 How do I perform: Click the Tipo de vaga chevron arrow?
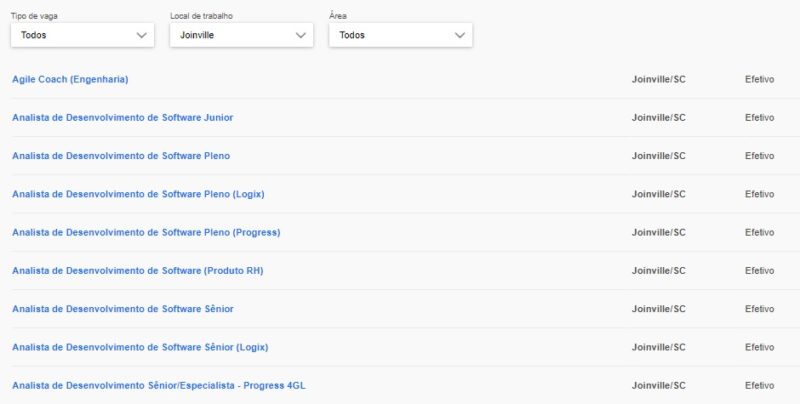coord(141,35)
